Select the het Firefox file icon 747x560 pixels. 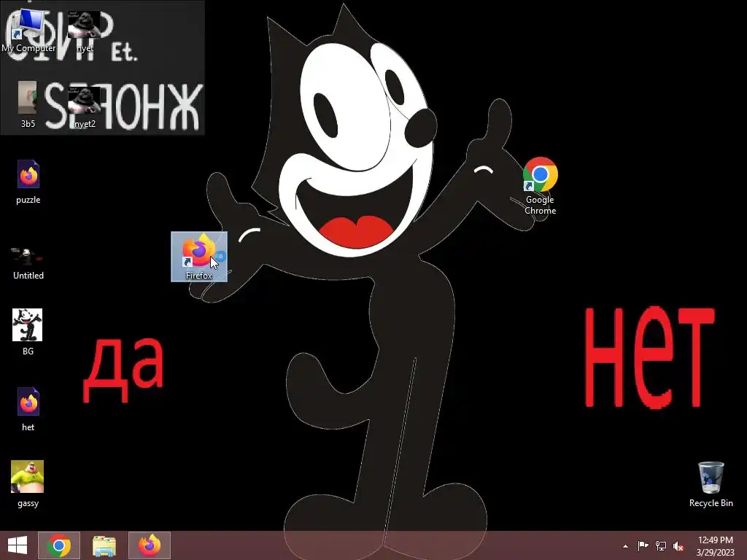click(x=28, y=409)
